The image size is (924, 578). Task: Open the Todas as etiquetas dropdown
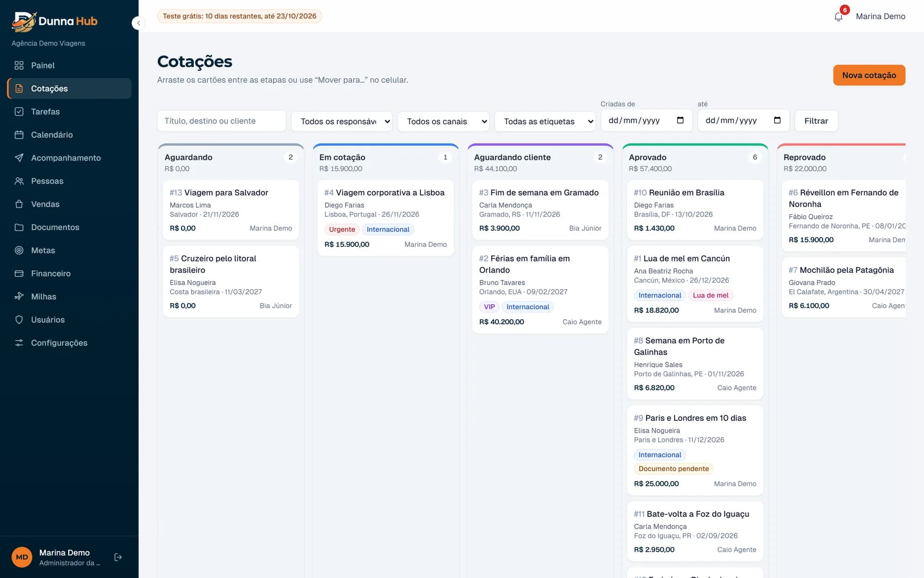click(x=545, y=121)
